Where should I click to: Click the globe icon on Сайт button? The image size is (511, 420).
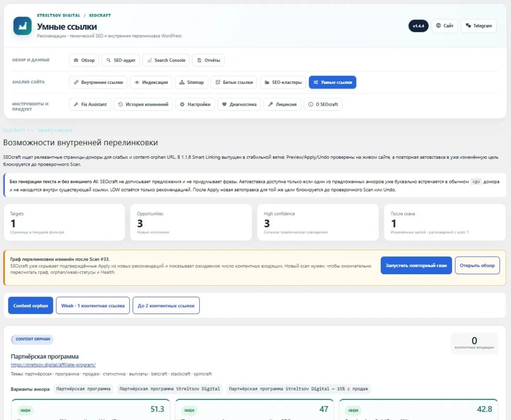438,25
